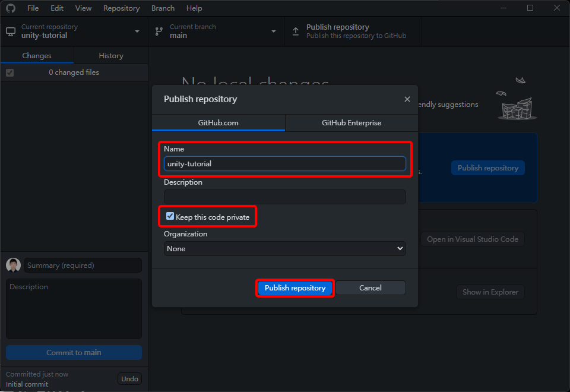Click the "Committed just now" text
Image resolution: width=570 pixels, height=392 pixels.
coord(37,374)
